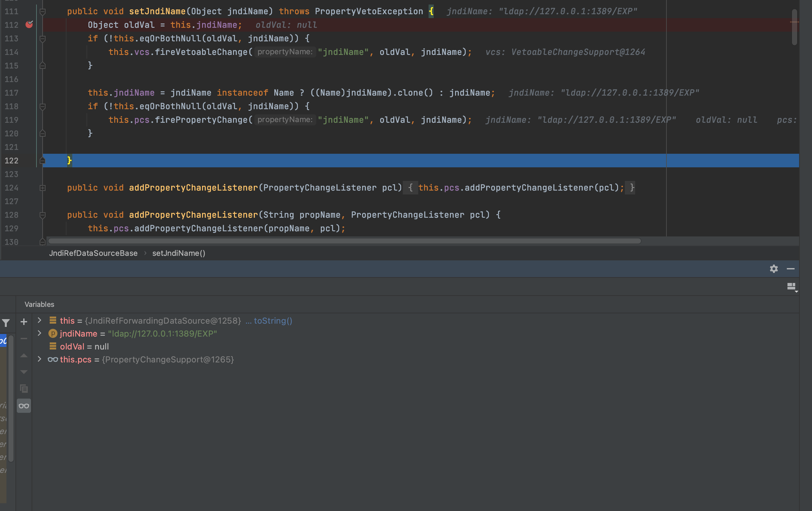This screenshot has width=812, height=511.
Task: Open the debug panel settings gear
Action: (x=774, y=269)
